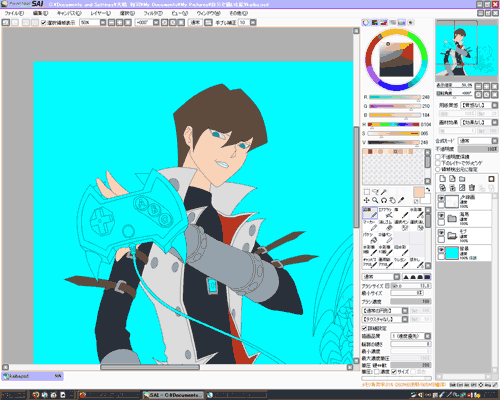This screenshot has width=500, height=400.
Task: Select the magic wand tool
Action: click(384, 192)
